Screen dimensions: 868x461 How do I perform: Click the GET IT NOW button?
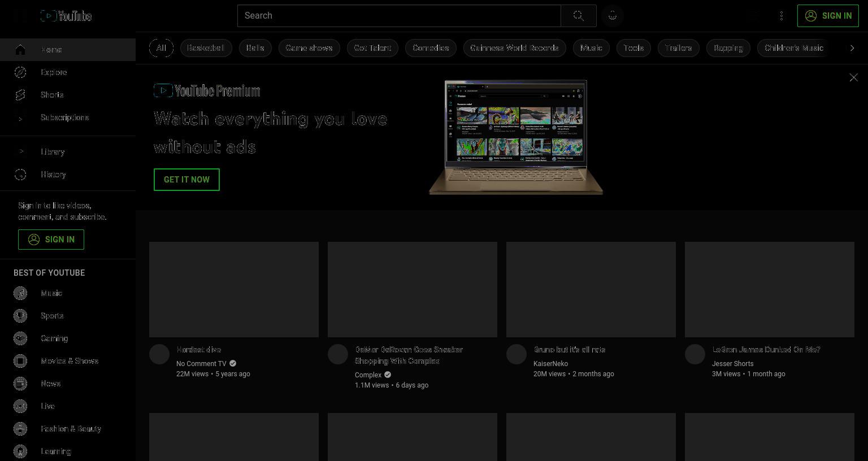(186, 180)
